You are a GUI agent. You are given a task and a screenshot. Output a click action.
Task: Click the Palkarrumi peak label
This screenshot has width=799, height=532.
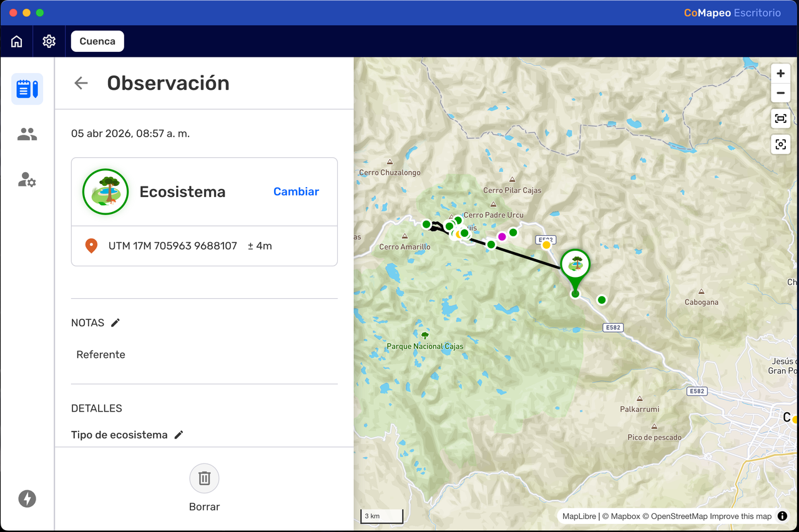[639, 410]
